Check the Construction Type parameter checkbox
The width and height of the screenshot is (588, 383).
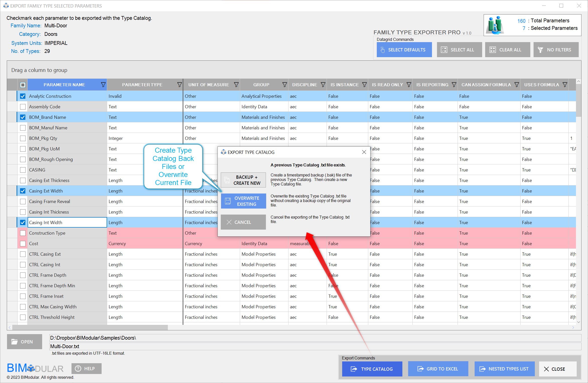[23, 233]
